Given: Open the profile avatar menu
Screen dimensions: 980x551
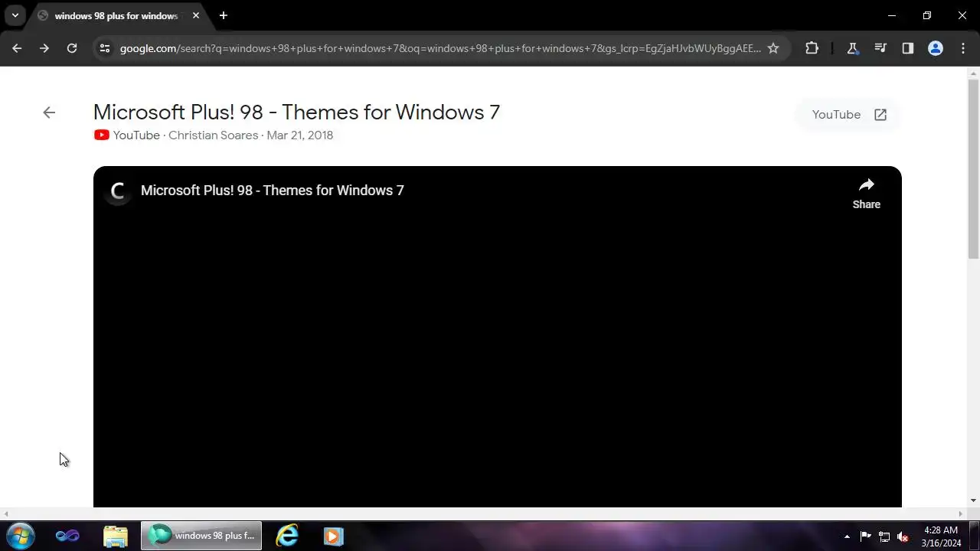Looking at the screenshot, I should (936, 48).
